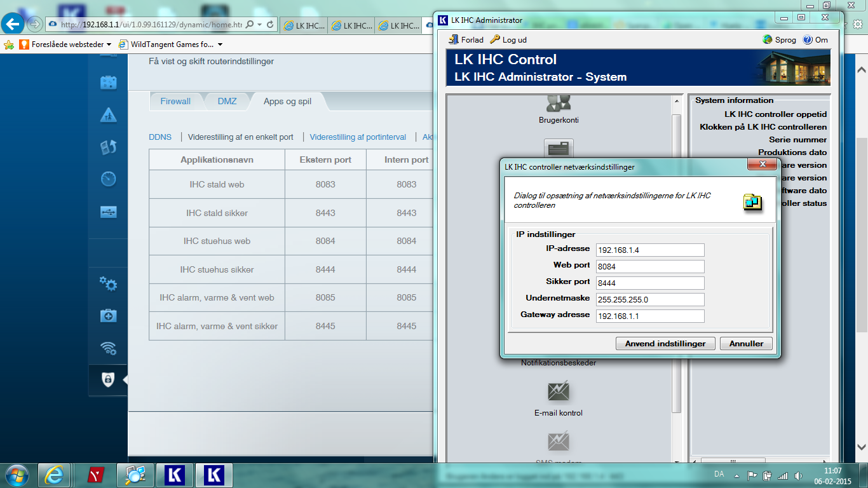
Task: Expand the Foreslåede websteder favorites dropdown
Action: click(109, 44)
